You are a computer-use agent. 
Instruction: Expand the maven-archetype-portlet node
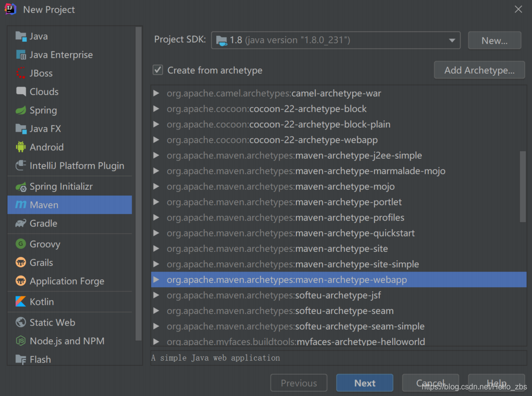pos(156,202)
